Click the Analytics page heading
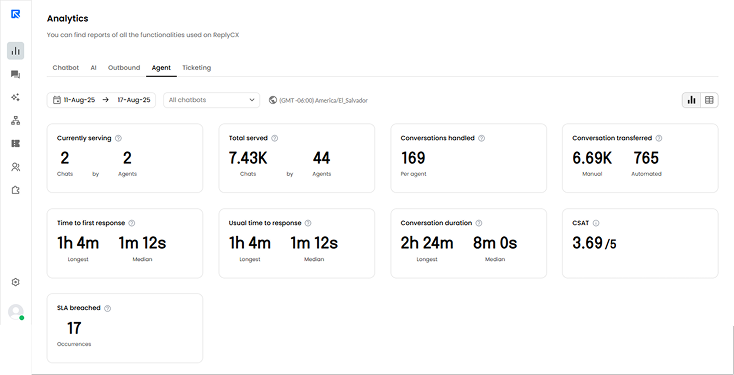The image size is (734, 375). (x=67, y=18)
